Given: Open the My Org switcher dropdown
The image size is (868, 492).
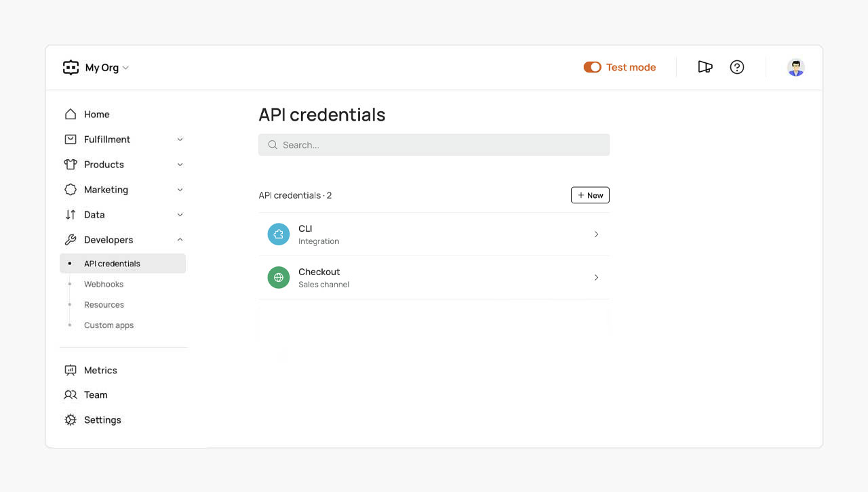Looking at the screenshot, I should pos(106,68).
